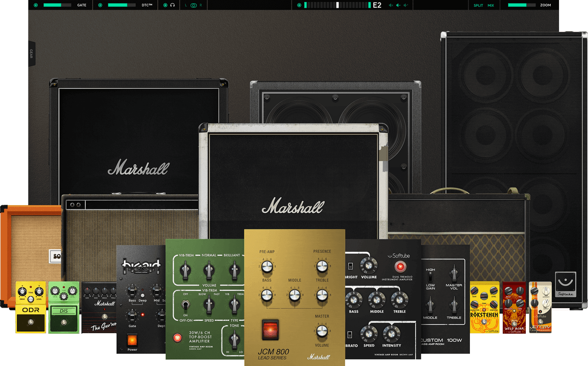
Task: Click the JCM 800 BASS knob
Action: 267,295
